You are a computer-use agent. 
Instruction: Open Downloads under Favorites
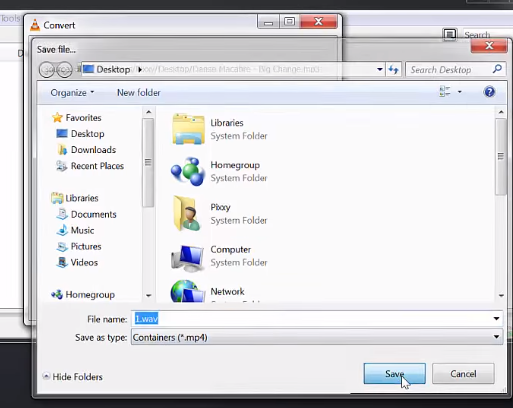[93, 150]
